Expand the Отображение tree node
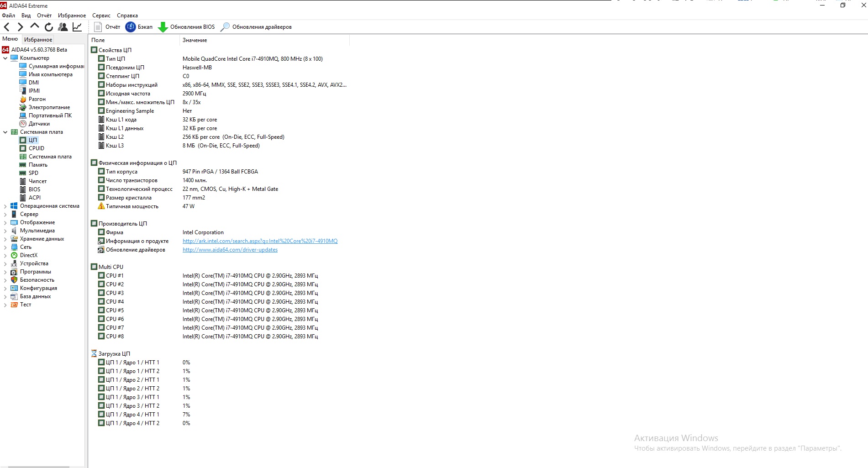 click(5, 222)
